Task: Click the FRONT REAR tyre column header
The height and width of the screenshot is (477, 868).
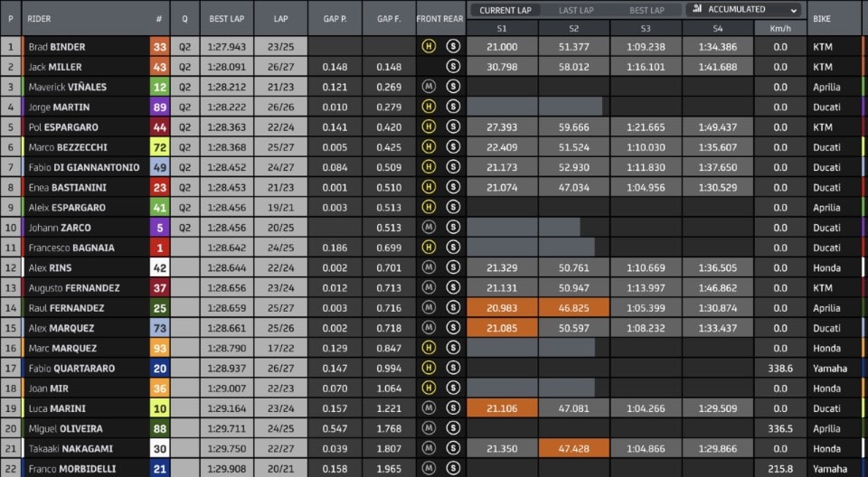Action: [440, 19]
